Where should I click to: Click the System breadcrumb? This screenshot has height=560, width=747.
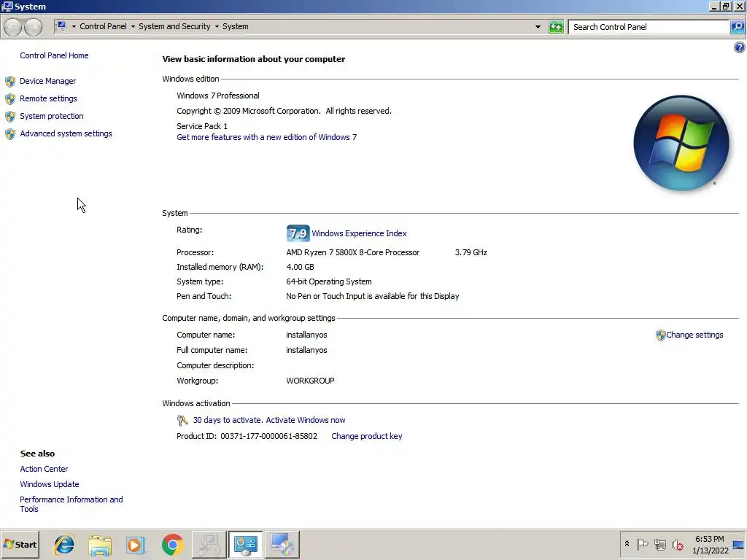pyautogui.click(x=236, y=26)
